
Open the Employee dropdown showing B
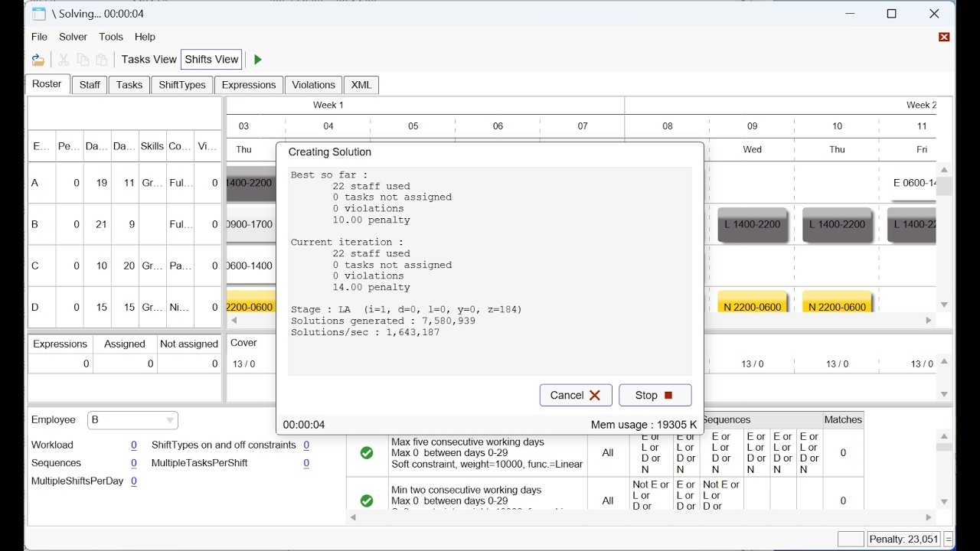point(132,420)
